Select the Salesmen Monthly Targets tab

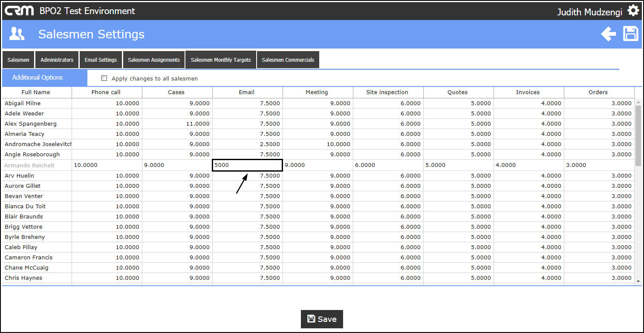pyautogui.click(x=221, y=60)
